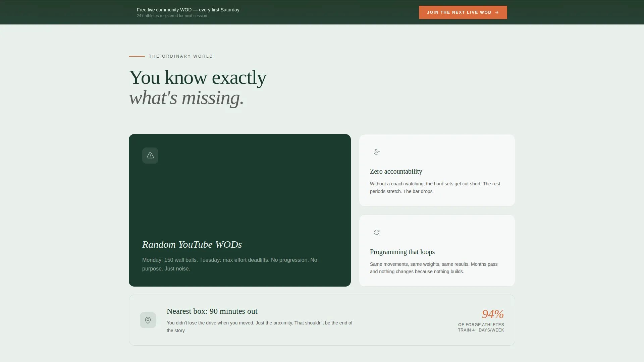Select the Zero accountability card title
This screenshot has width=644, height=362.
click(396, 171)
